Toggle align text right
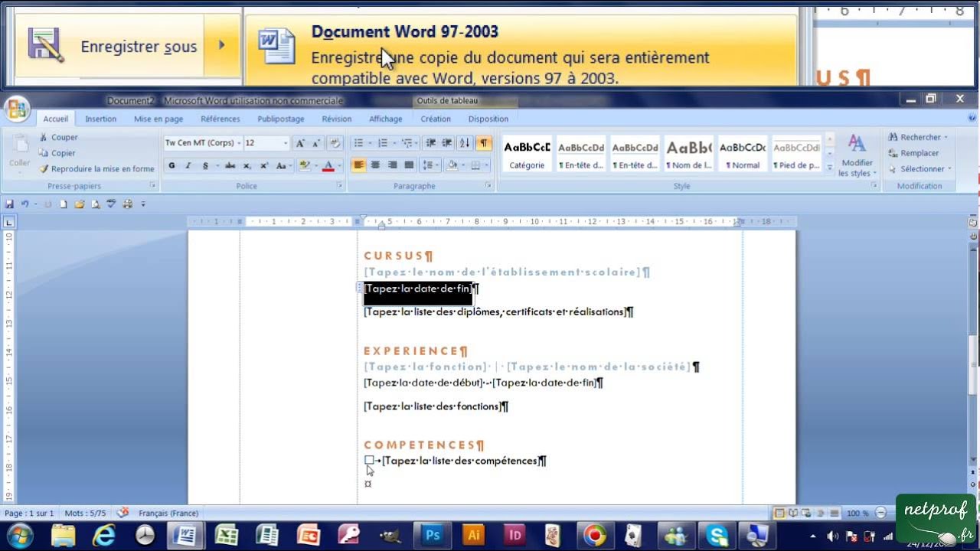 pos(392,165)
